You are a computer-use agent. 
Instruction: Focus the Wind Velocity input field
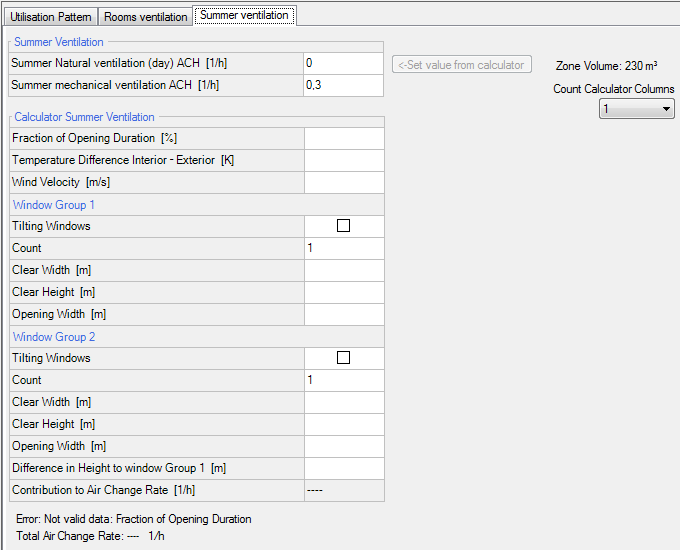click(344, 182)
